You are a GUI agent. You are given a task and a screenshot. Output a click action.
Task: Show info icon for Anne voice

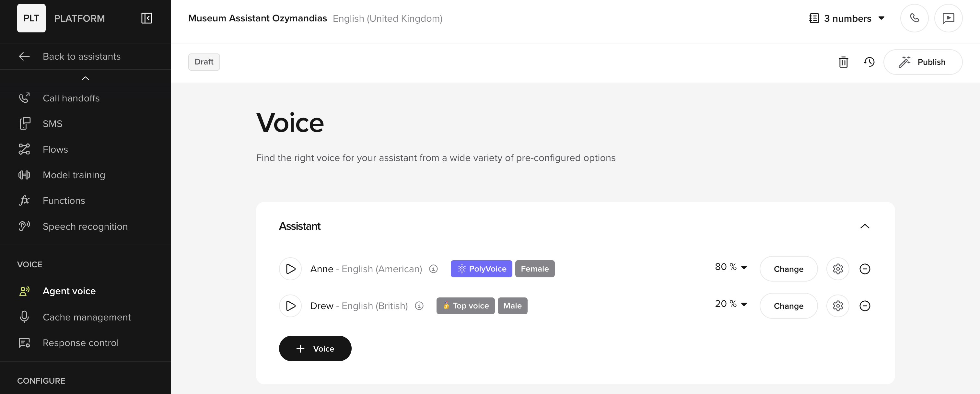pos(433,269)
